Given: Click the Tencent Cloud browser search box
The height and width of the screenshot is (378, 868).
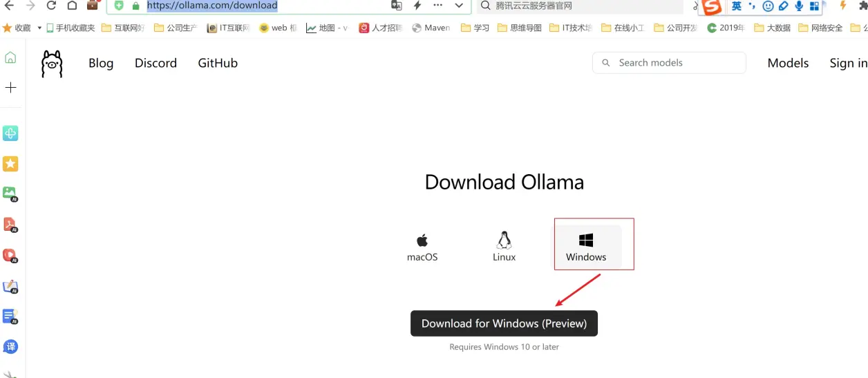Looking at the screenshot, I should [x=581, y=6].
